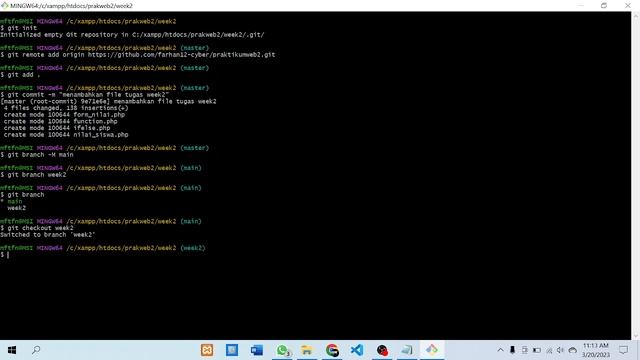Open taskbar search magnifier
This screenshot has height=360, width=640.
coord(36,350)
